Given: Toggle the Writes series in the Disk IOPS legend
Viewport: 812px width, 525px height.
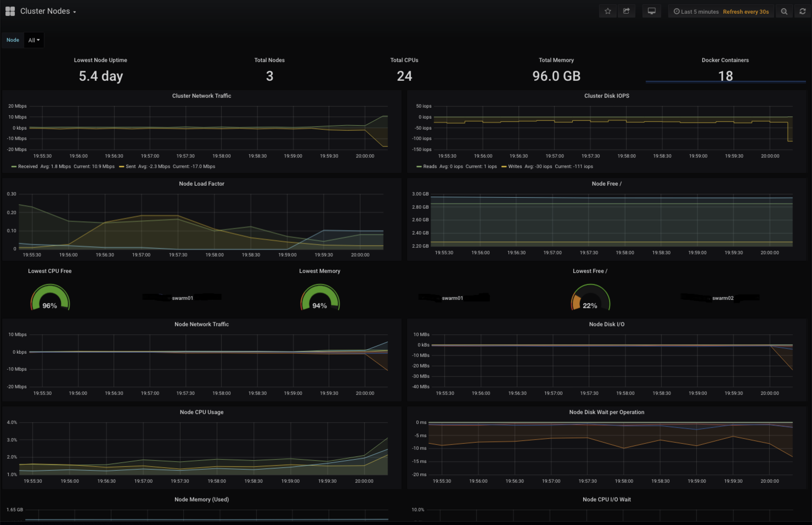Looking at the screenshot, I should coord(515,166).
